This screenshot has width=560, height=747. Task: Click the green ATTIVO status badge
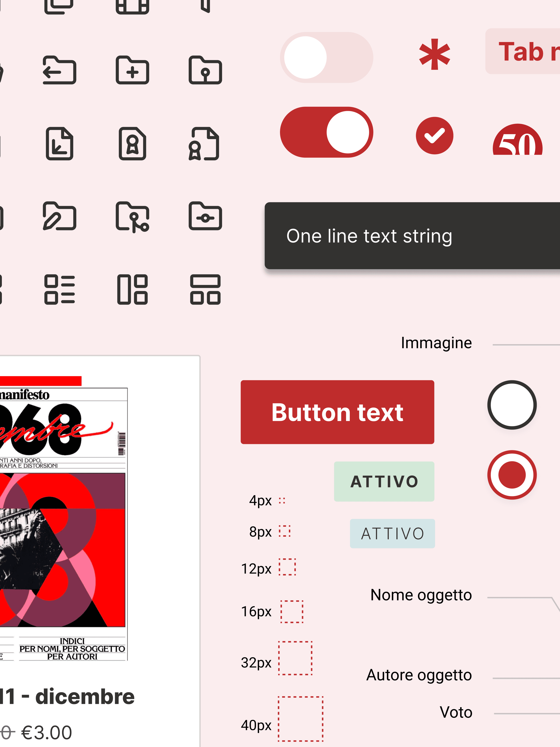click(x=384, y=482)
